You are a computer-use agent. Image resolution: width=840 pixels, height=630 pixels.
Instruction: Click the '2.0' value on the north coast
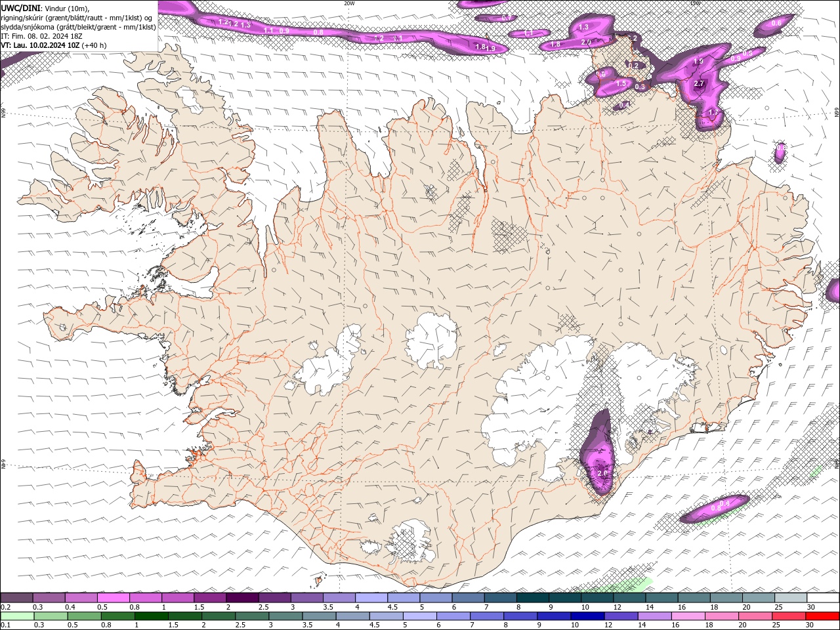586,42
